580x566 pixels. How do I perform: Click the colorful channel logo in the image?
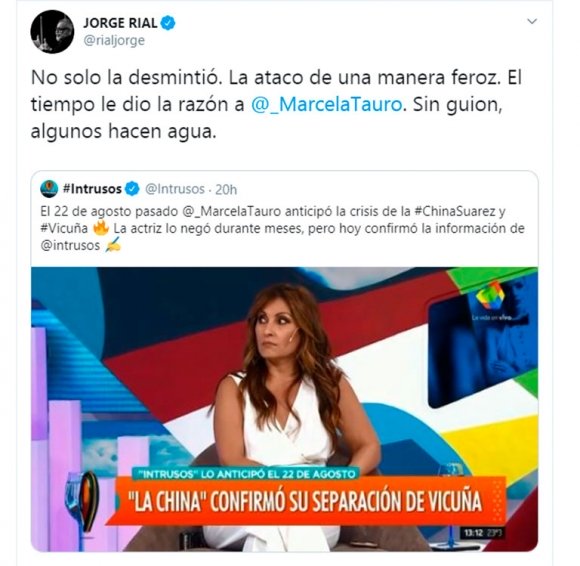[490, 295]
